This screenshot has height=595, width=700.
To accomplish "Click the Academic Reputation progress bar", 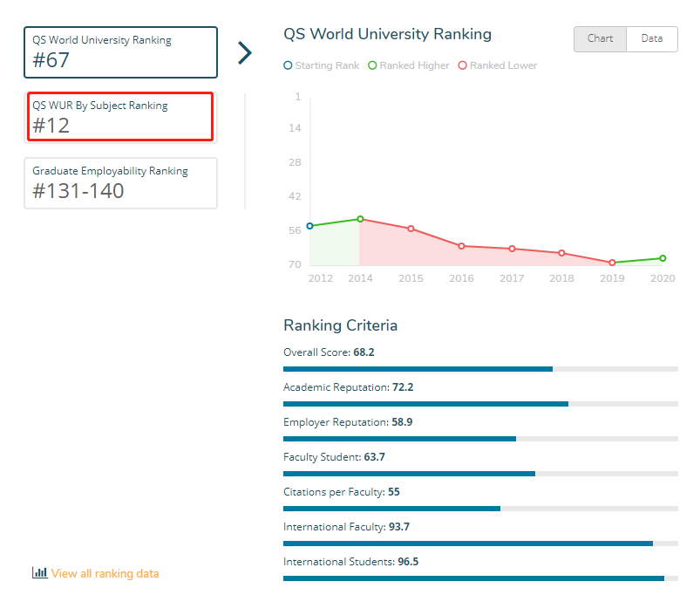I will tap(481, 404).
